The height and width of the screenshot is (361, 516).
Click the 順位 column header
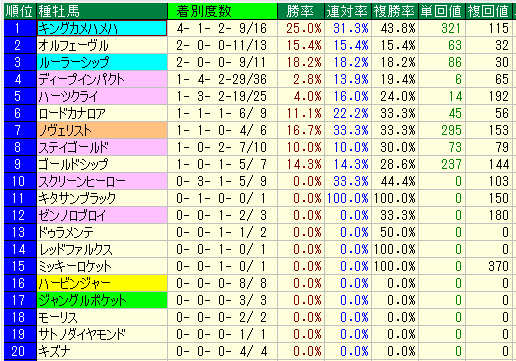coord(20,11)
